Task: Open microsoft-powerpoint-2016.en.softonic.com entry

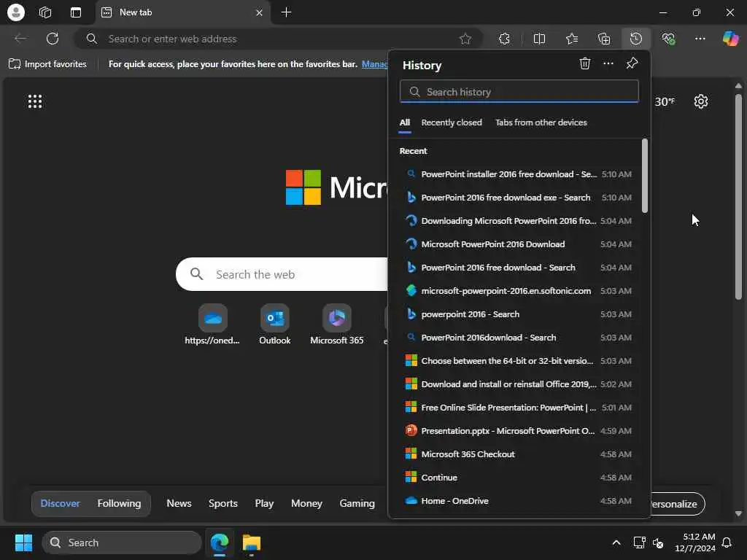Action: (519, 291)
